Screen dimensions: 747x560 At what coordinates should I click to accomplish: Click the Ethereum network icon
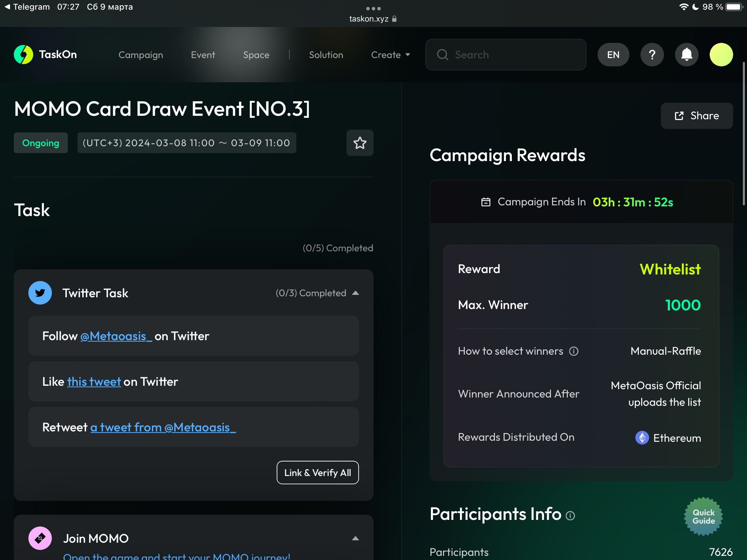642,438
